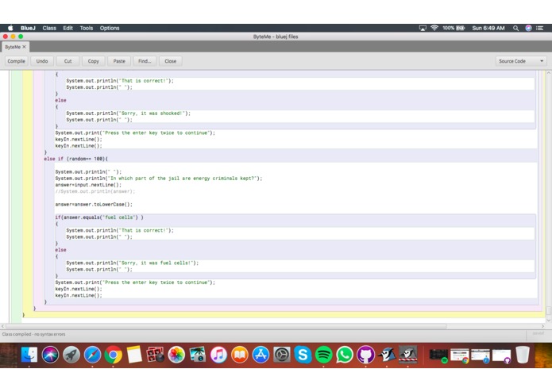552x392 pixels.
Task: Click the scroll down arrow of editor
Action: pos(549,321)
